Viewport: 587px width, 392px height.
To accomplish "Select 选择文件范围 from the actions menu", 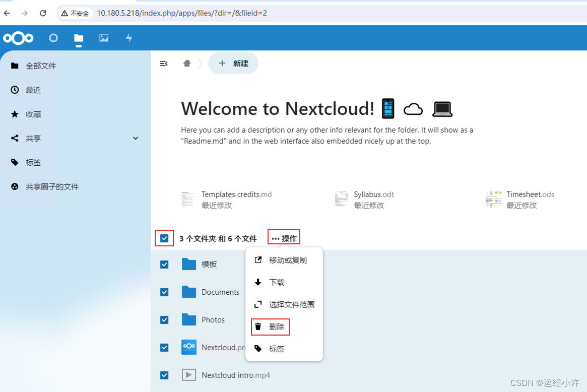I will [x=284, y=304].
